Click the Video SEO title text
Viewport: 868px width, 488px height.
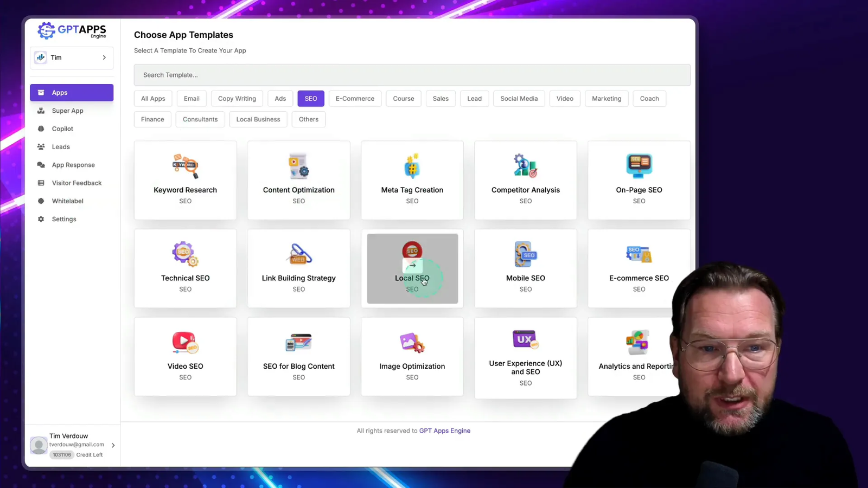click(185, 367)
